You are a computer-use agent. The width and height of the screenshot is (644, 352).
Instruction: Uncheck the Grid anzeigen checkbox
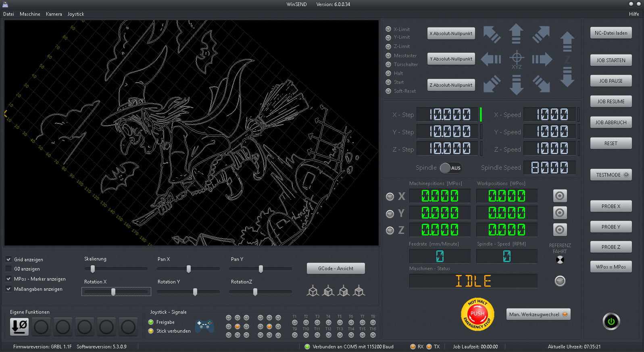8,259
